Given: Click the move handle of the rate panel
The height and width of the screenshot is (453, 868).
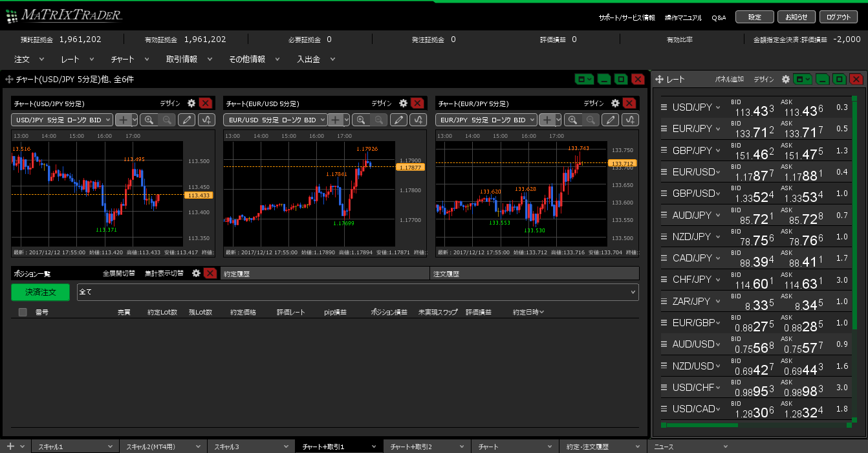Looking at the screenshot, I should [660, 79].
